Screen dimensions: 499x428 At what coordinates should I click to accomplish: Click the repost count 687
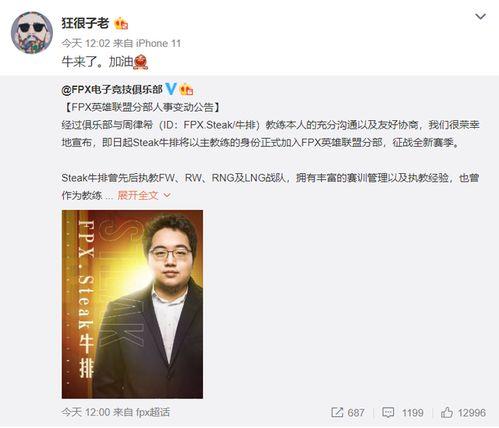point(356,413)
